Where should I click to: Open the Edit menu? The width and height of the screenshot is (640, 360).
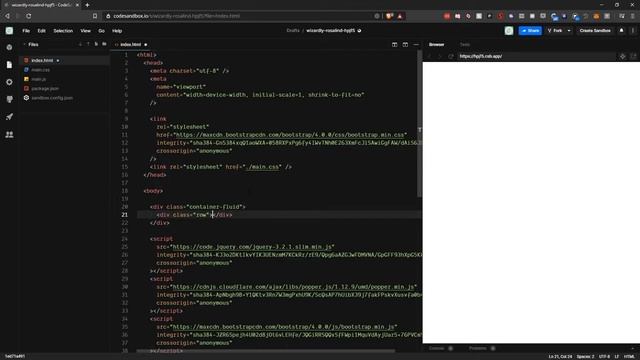tap(41, 31)
